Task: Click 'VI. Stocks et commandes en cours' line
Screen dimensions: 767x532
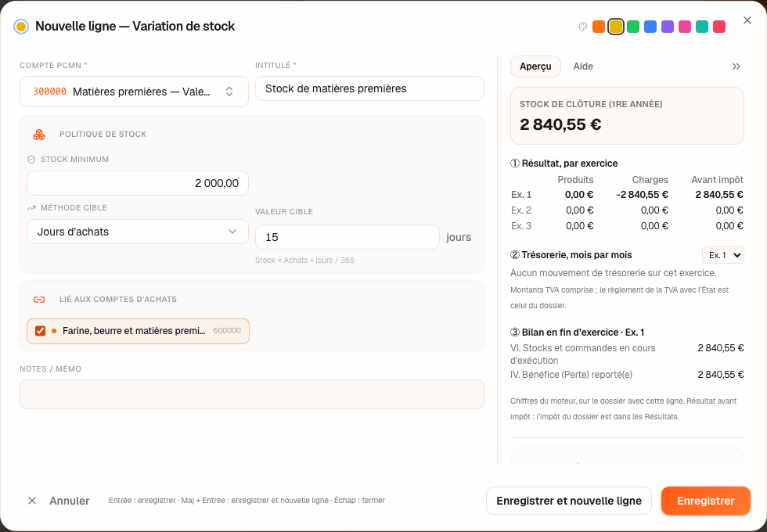Action: pos(627,354)
